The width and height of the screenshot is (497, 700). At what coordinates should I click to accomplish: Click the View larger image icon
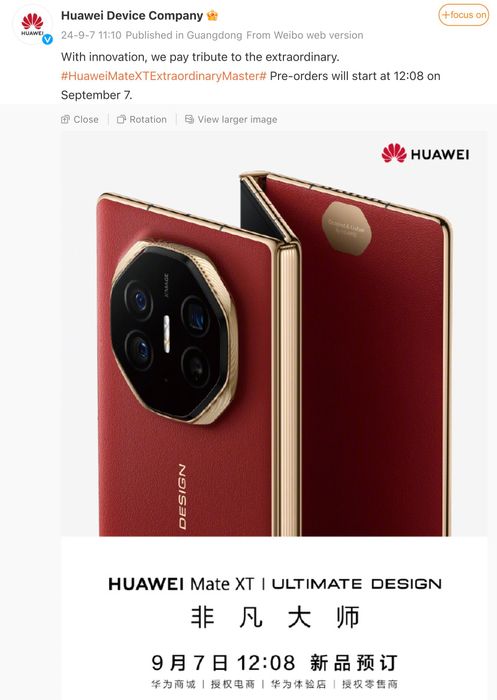[189, 119]
